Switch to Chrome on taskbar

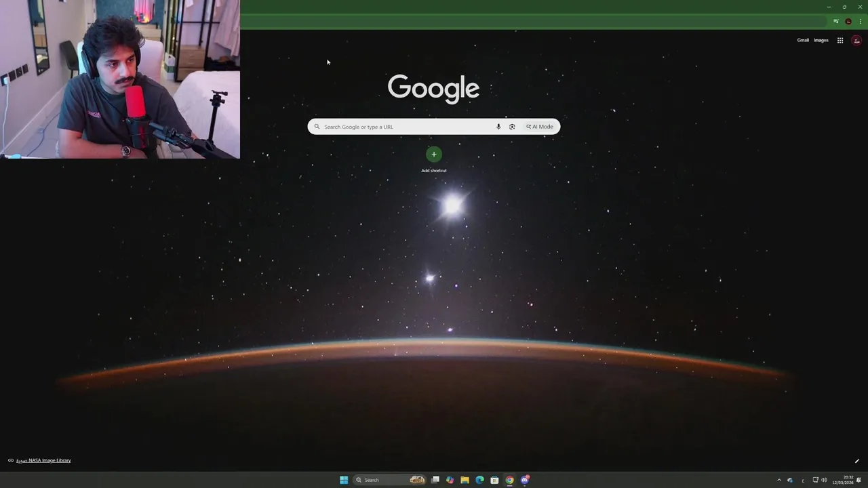coord(509,480)
